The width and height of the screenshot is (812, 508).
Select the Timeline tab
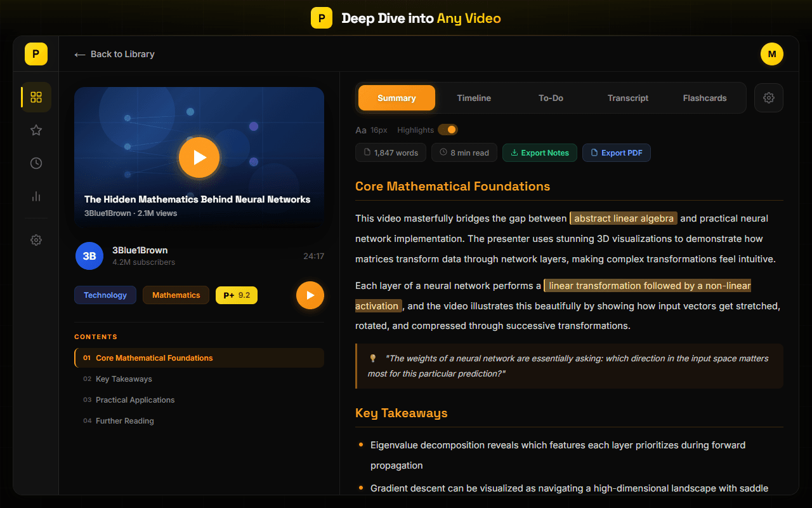point(474,98)
